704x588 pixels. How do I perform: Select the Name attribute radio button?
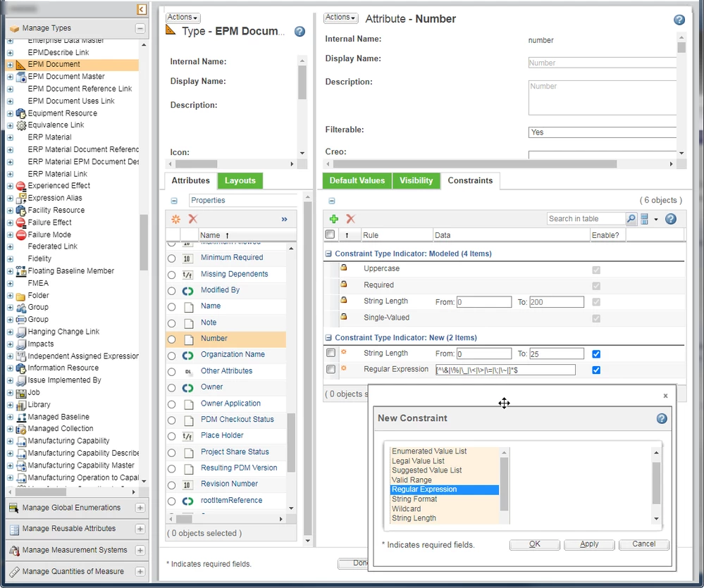(171, 307)
